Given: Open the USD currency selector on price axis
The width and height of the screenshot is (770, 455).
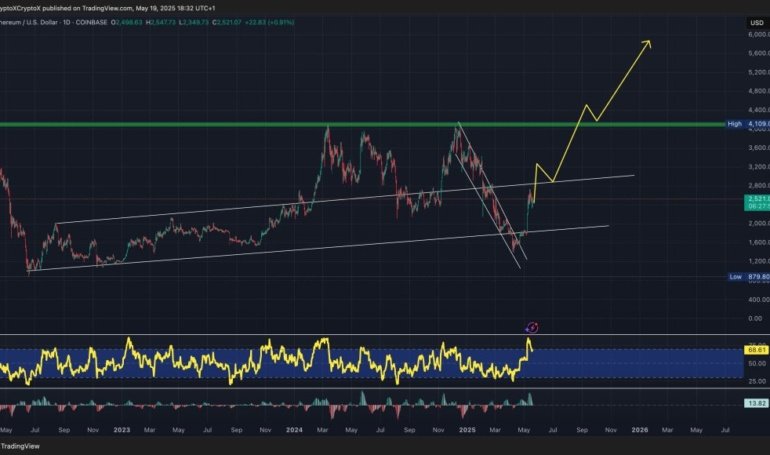Looking at the screenshot, I should tap(757, 23).
